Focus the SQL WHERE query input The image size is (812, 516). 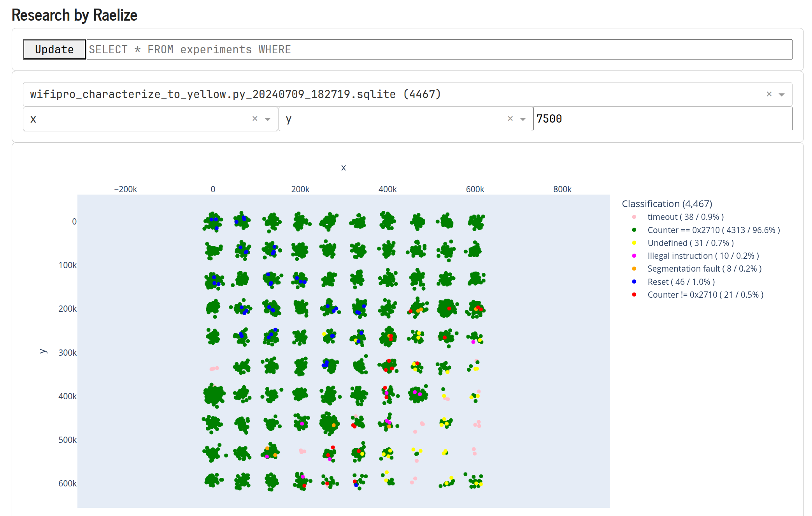pos(439,49)
